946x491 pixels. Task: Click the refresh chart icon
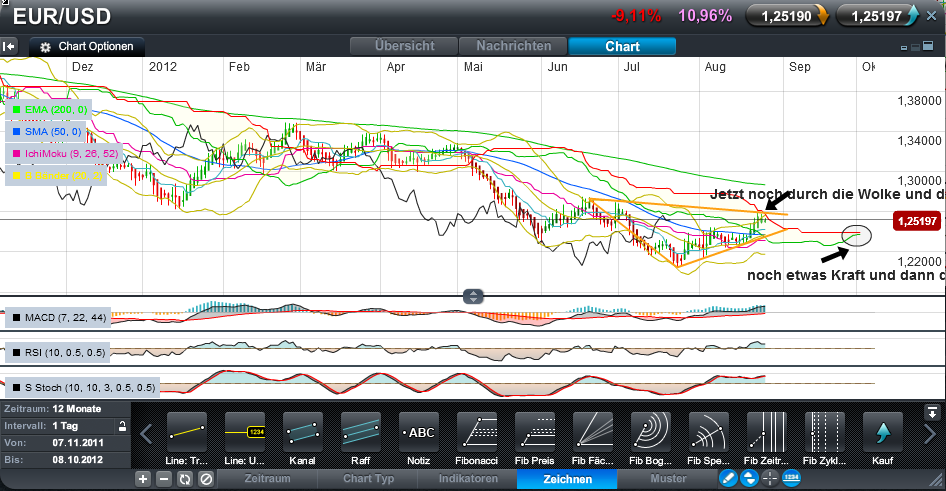[185, 479]
